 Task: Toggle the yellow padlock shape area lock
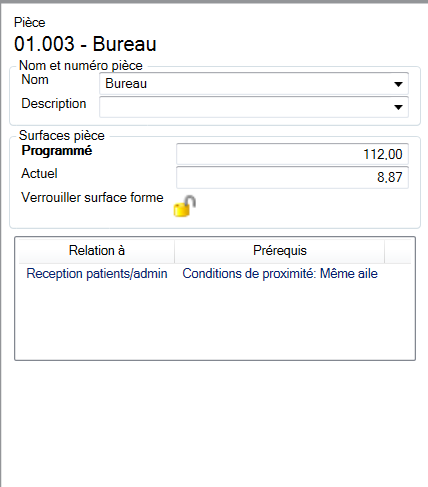(184, 206)
